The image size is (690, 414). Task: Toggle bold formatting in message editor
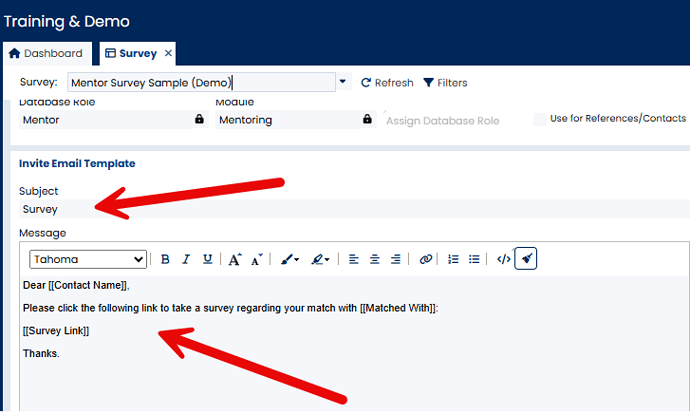[x=165, y=259]
